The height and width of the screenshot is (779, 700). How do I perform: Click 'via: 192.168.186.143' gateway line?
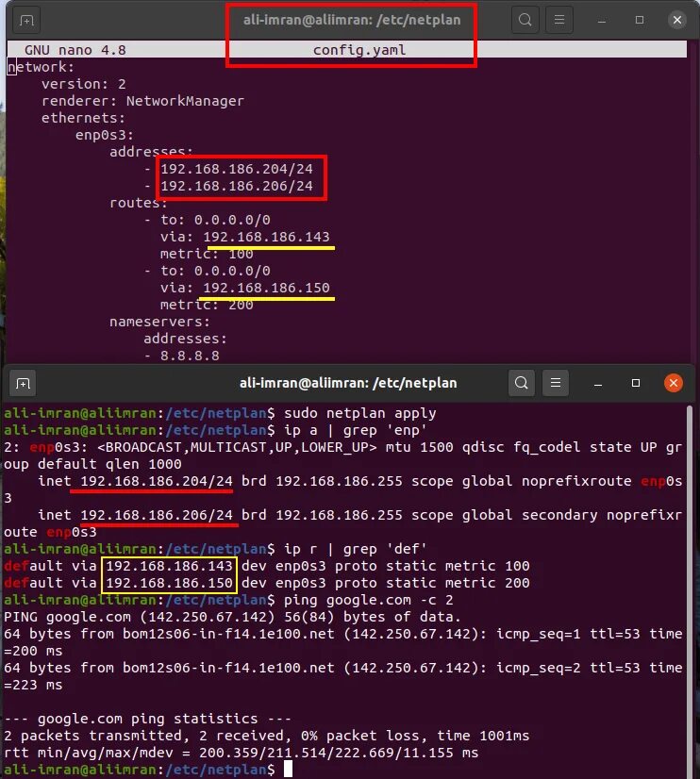(245, 237)
